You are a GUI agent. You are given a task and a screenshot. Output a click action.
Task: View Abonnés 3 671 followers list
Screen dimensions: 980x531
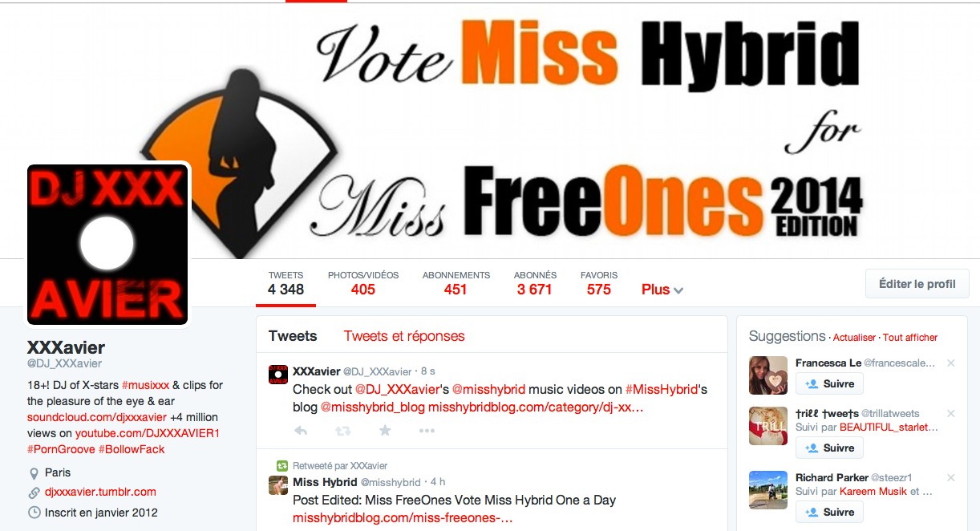pyautogui.click(x=535, y=283)
